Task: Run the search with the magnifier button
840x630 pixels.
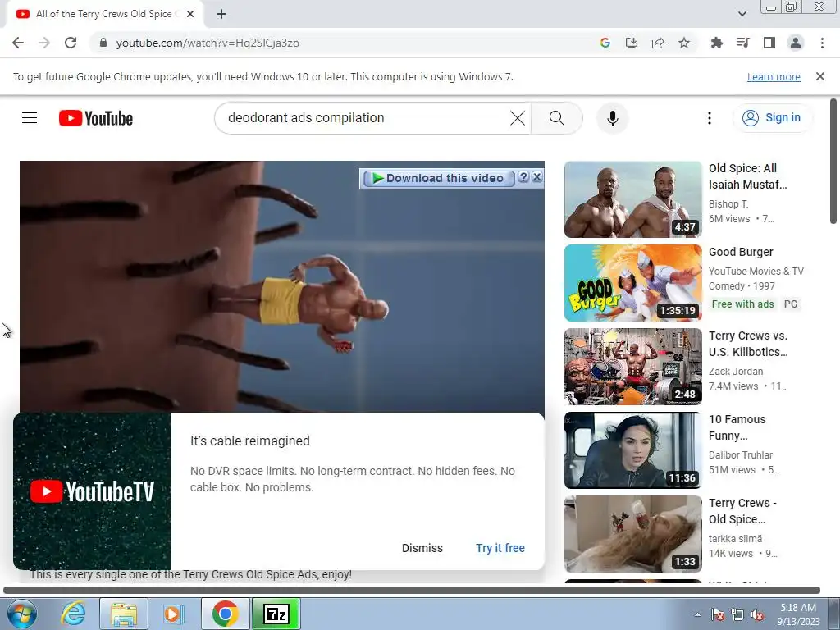Action: [x=557, y=118]
